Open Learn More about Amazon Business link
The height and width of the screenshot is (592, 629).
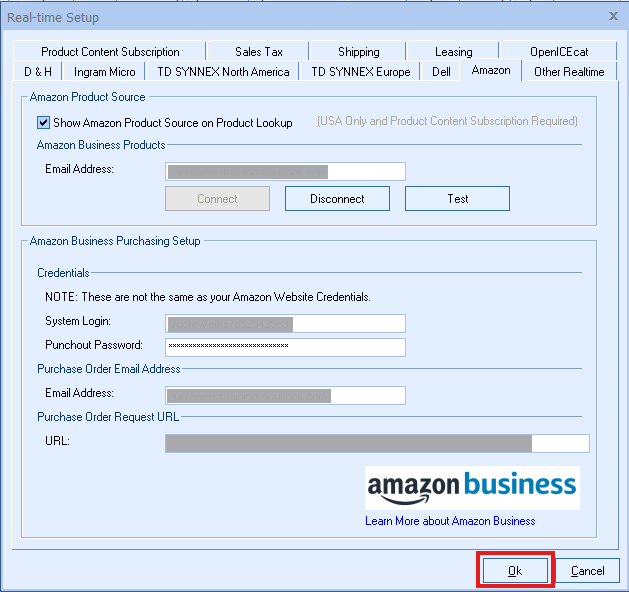(x=450, y=521)
